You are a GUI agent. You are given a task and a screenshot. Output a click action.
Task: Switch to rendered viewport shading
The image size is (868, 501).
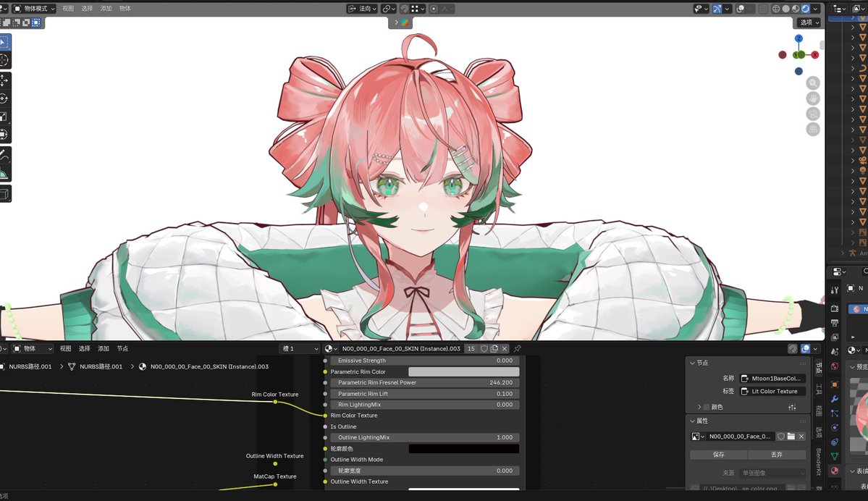(x=806, y=8)
